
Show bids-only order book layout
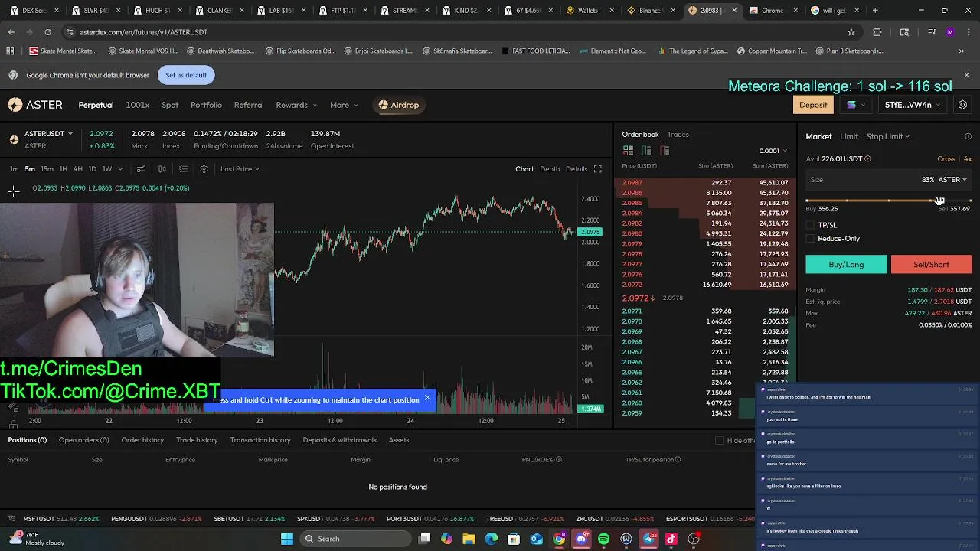(x=646, y=151)
